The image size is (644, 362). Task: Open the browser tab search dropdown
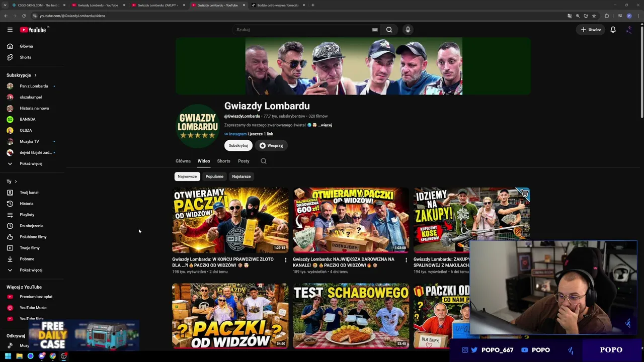tap(6, 5)
